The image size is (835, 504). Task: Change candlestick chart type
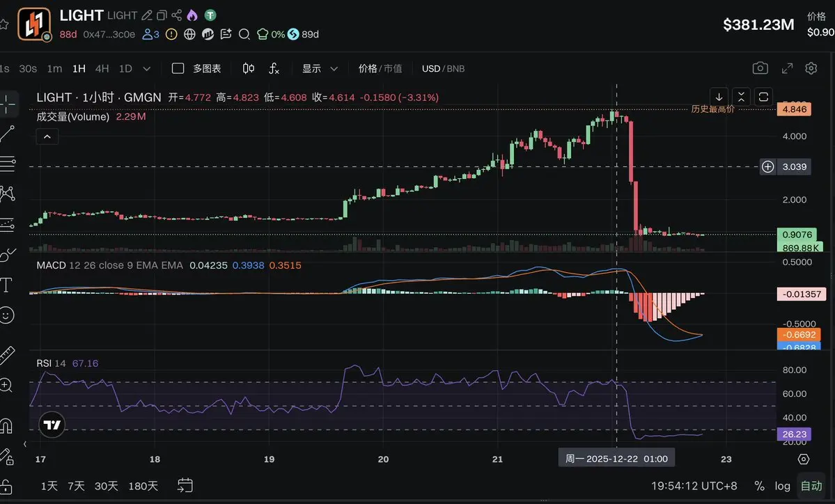pos(248,69)
